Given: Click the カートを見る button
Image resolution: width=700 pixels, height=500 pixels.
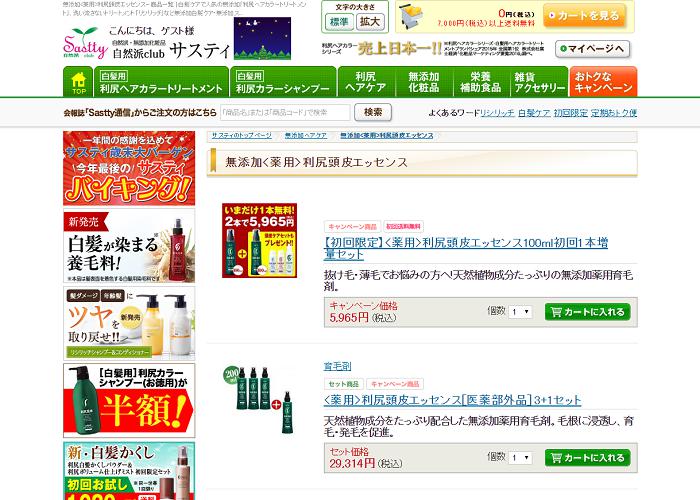Looking at the screenshot, I should pyautogui.click(x=584, y=16).
